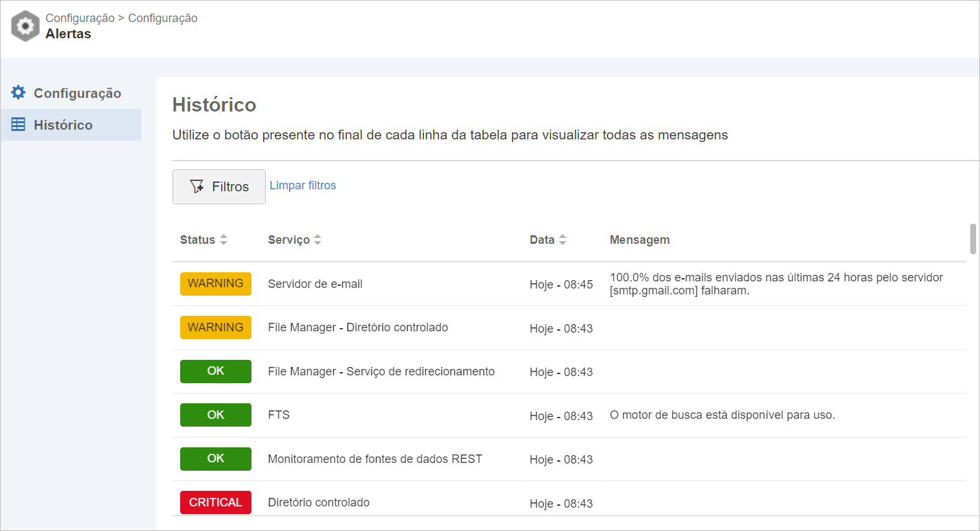Click the Histórico page heading
Screen dimensions: 980x531
click(x=215, y=104)
